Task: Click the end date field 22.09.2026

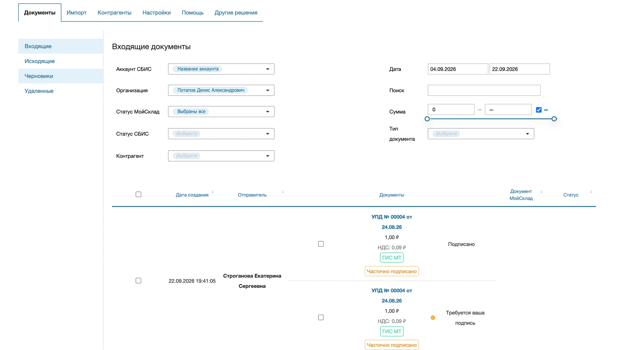Action: 520,69
